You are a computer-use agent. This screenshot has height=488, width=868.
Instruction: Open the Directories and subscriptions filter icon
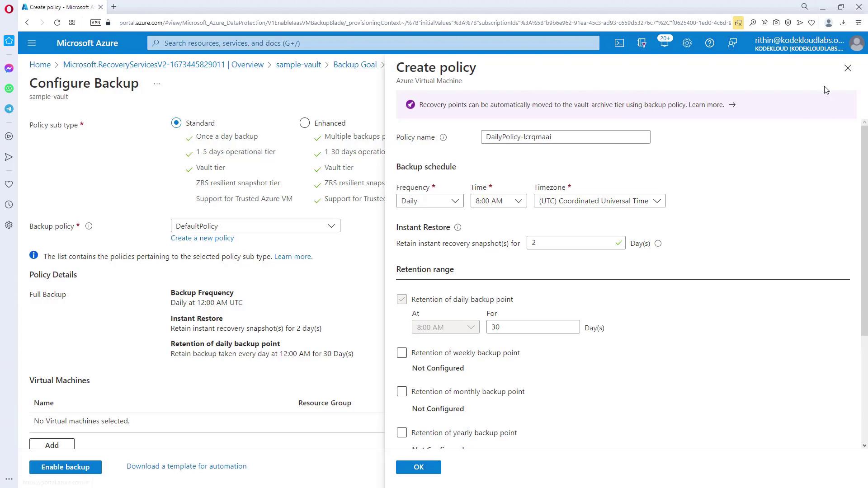coord(642,43)
